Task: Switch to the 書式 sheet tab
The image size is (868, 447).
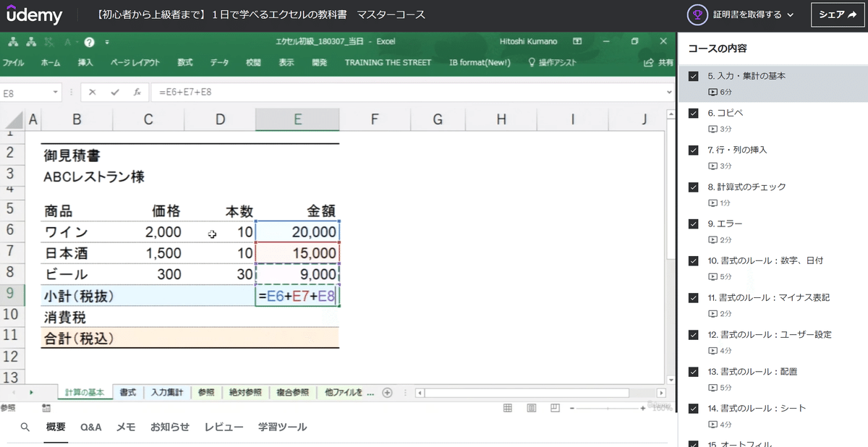Action: click(x=128, y=393)
